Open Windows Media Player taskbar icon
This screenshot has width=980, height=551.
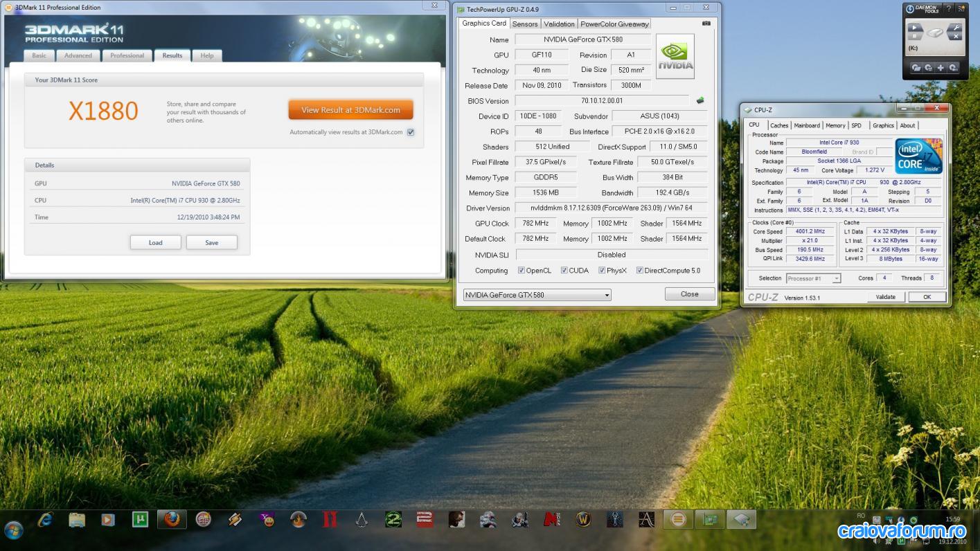pos(108,519)
